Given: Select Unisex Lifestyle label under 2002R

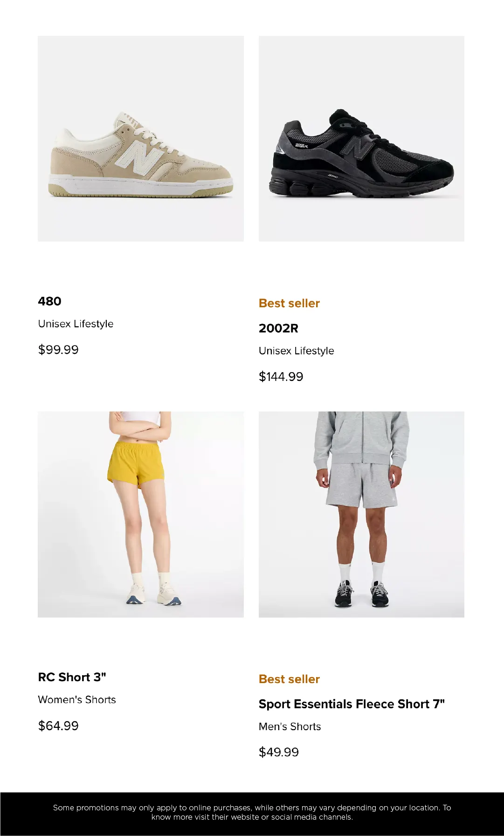Looking at the screenshot, I should pos(296,351).
